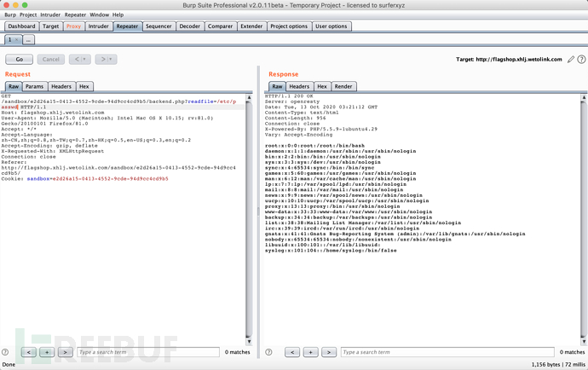
Task: Select the response Hex tab
Action: coord(322,86)
